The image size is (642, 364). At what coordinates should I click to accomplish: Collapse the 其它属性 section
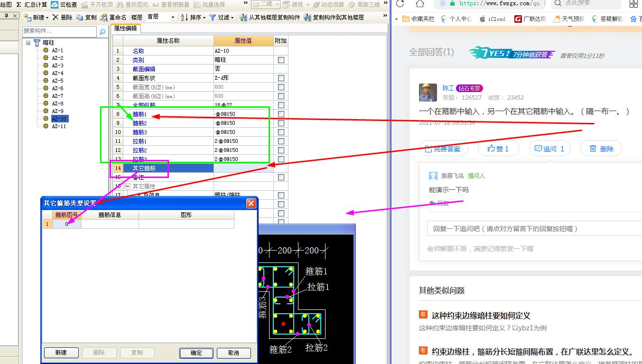coord(127,187)
